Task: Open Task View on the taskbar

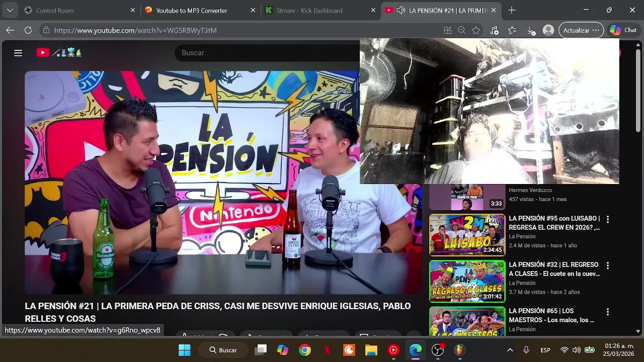Action: point(261,350)
